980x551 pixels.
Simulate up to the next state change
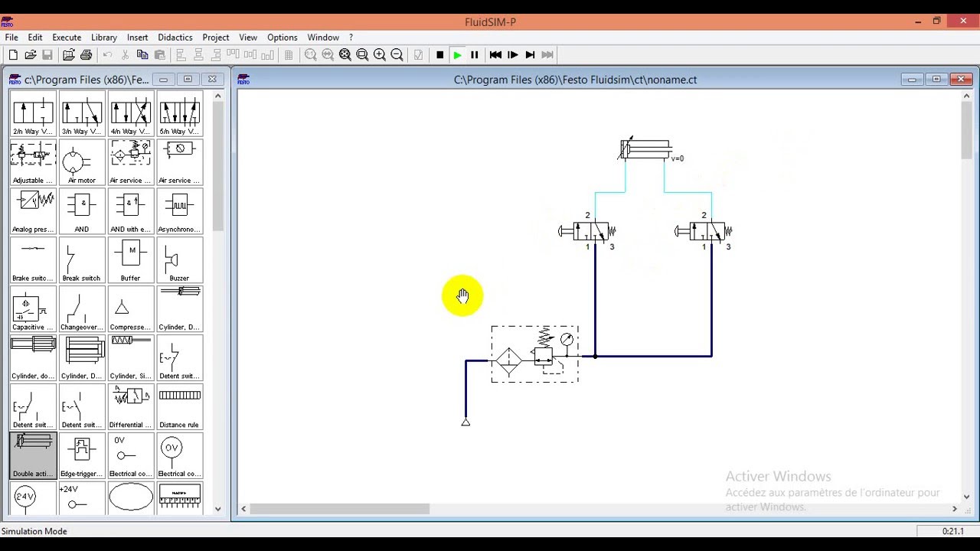(530, 55)
